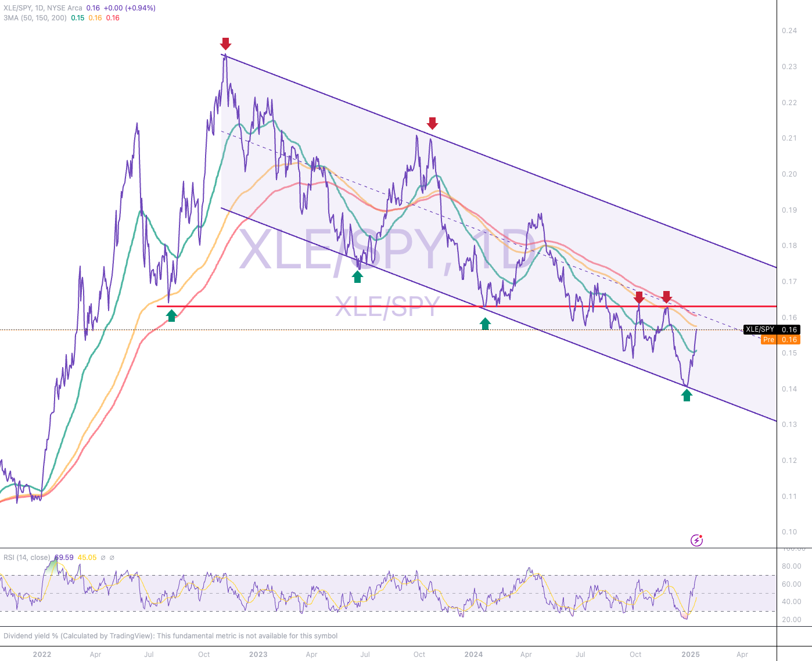Click the 2025 year label on time axis
This screenshot has height=661, width=812.
point(691,655)
